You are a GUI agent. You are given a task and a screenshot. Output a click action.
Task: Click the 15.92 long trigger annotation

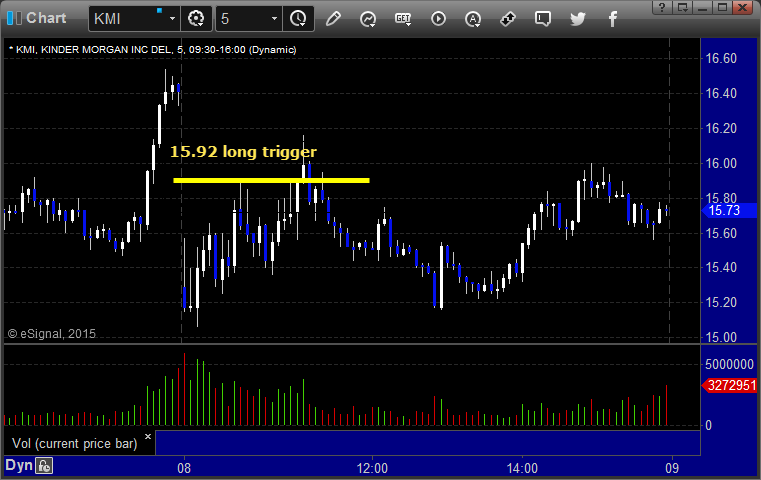pyautogui.click(x=243, y=151)
